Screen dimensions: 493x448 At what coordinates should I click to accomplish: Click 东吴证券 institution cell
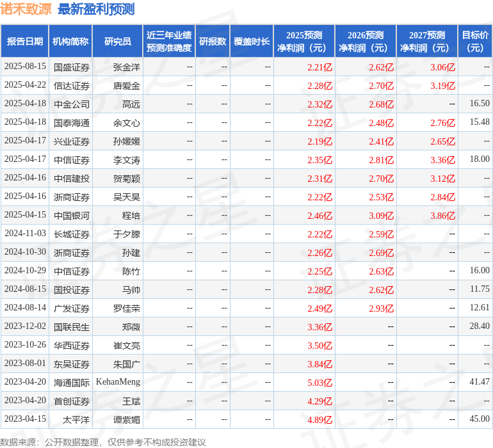click(72, 364)
